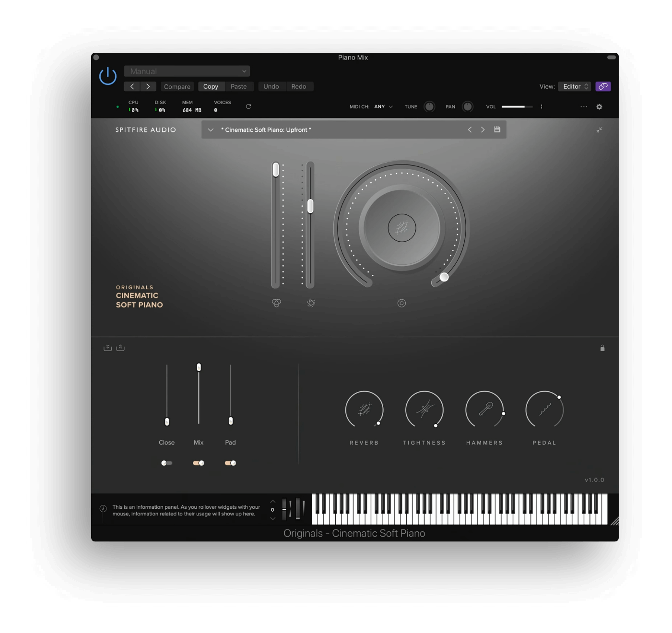The image size is (672, 633).
Task: Click the SPITFIRE AUDIO logo text
Action: click(146, 130)
